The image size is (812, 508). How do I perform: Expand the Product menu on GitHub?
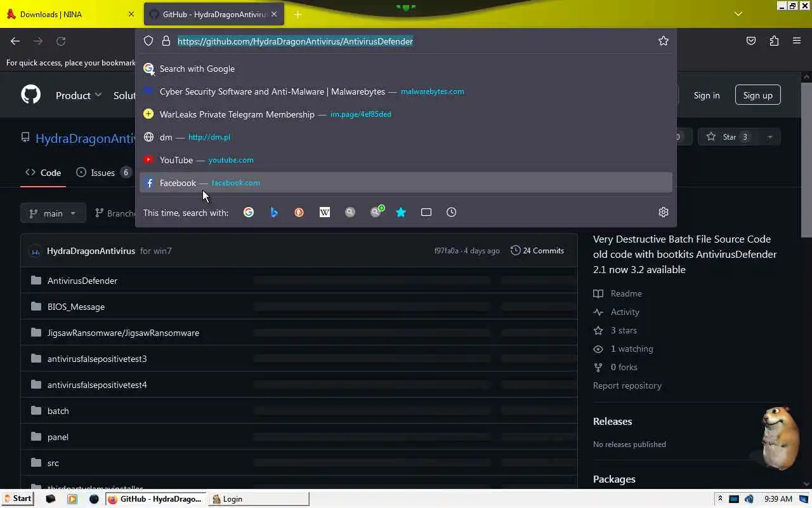[x=79, y=95]
